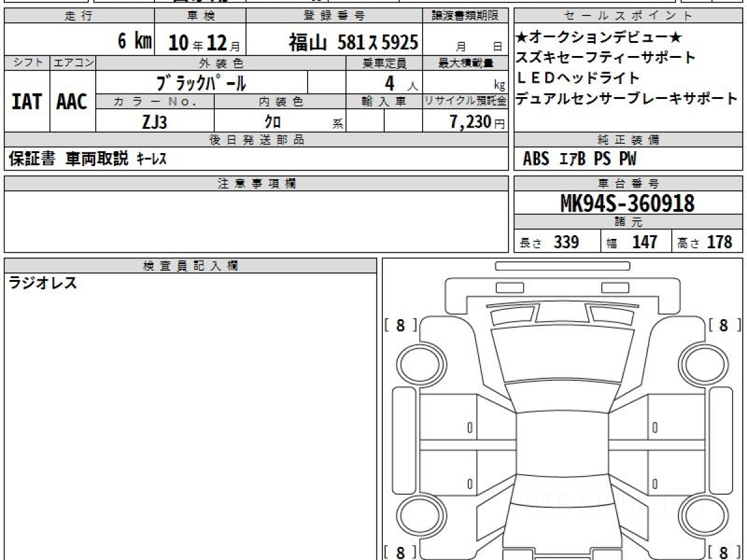Select length value 長さ 339
The image size is (747, 560).
(550, 242)
